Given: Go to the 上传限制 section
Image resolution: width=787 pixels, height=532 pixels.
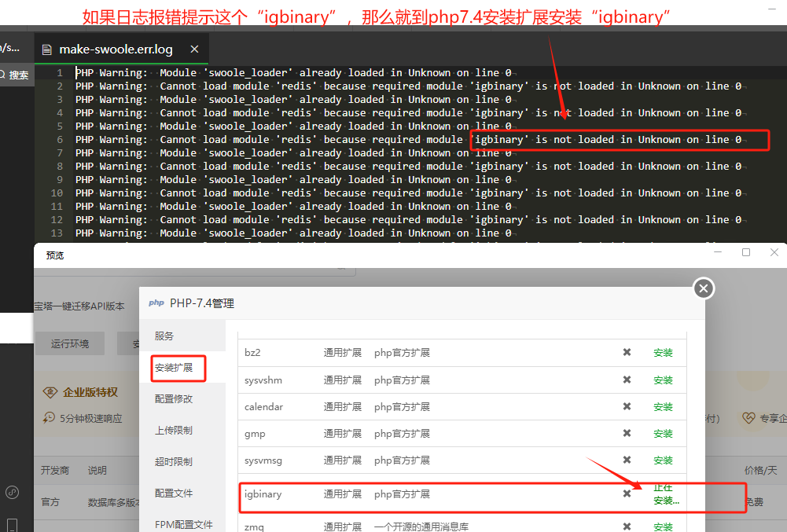Looking at the screenshot, I should [x=174, y=430].
